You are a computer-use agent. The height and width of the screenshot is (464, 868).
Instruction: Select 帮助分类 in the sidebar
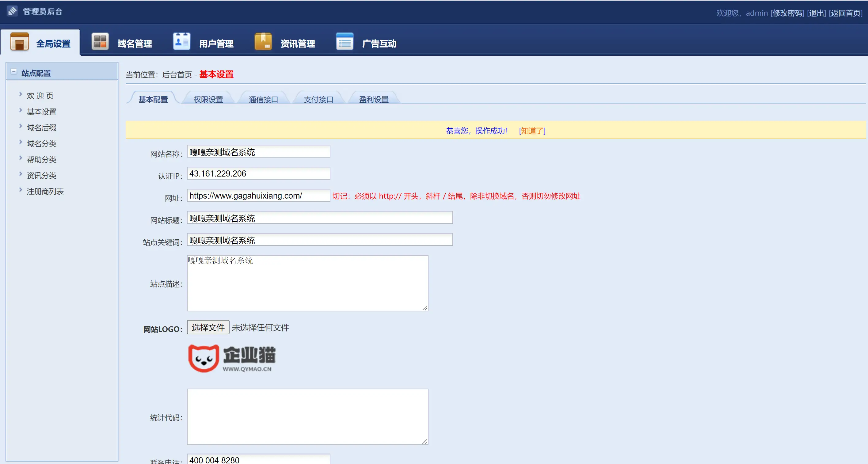point(41,159)
